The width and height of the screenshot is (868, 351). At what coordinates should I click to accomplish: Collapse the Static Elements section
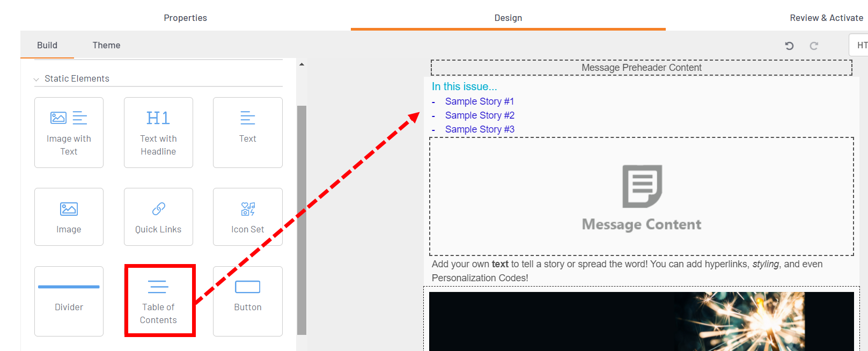[36, 79]
